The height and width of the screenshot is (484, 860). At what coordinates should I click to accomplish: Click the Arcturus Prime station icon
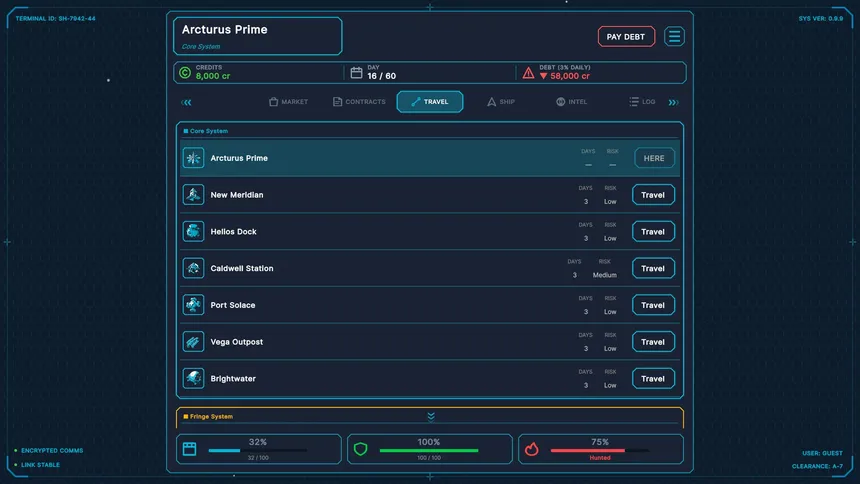point(193,158)
